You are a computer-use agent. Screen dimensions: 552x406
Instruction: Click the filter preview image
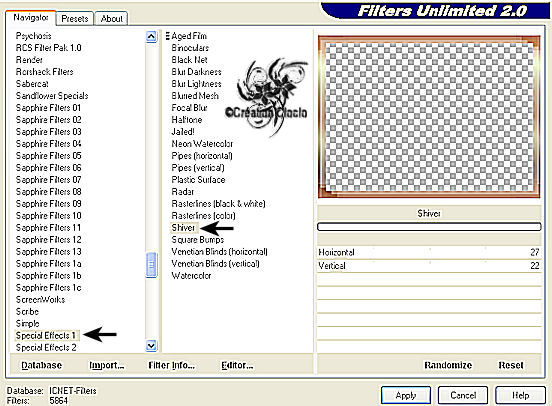click(x=429, y=117)
